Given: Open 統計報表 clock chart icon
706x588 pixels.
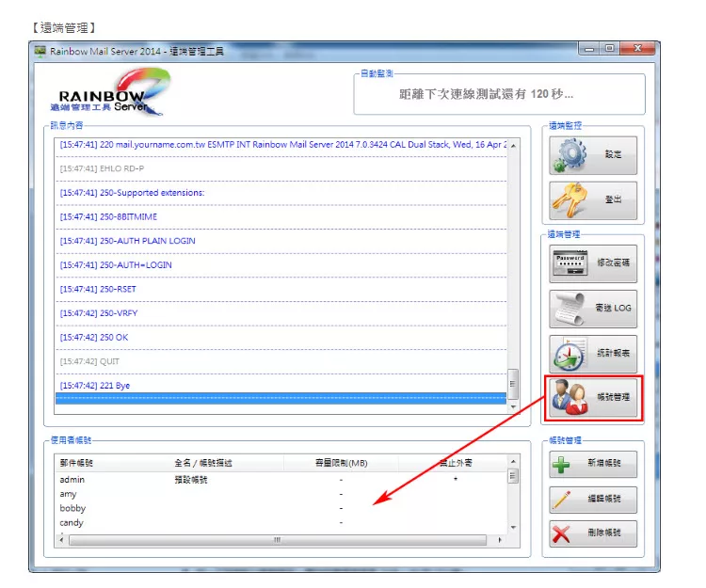Looking at the screenshot, I should coord(570,355).
